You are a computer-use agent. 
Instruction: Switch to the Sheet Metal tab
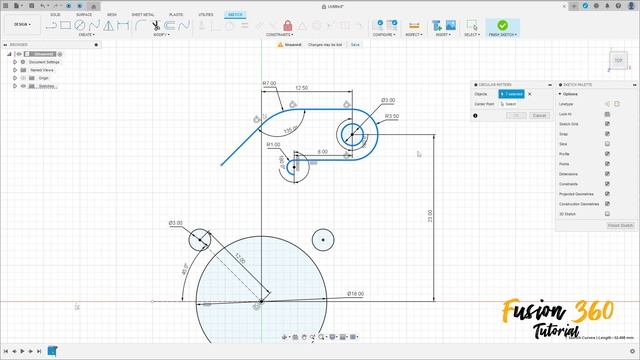pyautogui.click(x=143, y=15)
